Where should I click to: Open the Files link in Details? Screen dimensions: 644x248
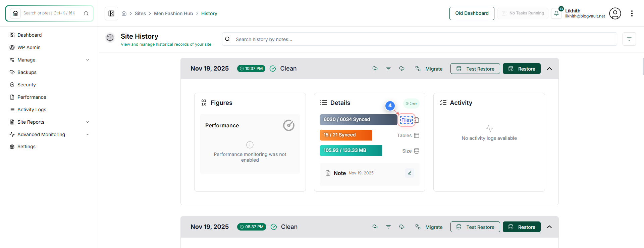click(407, 120)
